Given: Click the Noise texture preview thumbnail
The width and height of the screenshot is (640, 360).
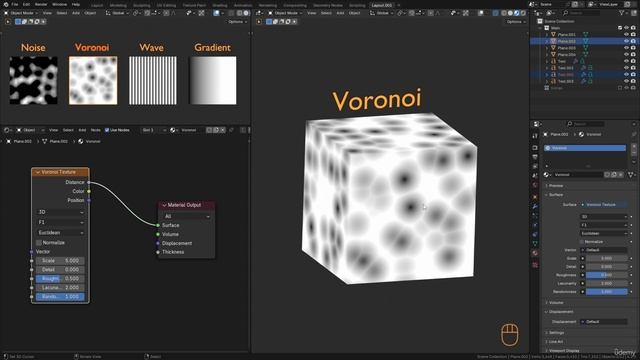Looking at the screenshot, I should click(x=33, y=80).
